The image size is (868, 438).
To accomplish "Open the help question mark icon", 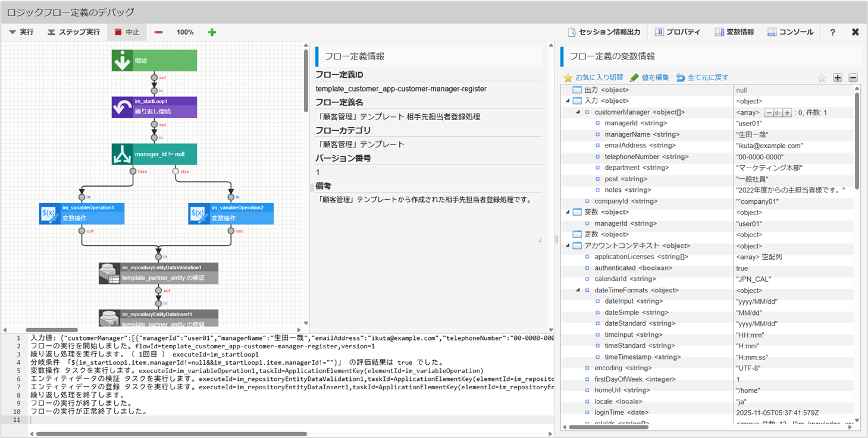I will 832,32.
